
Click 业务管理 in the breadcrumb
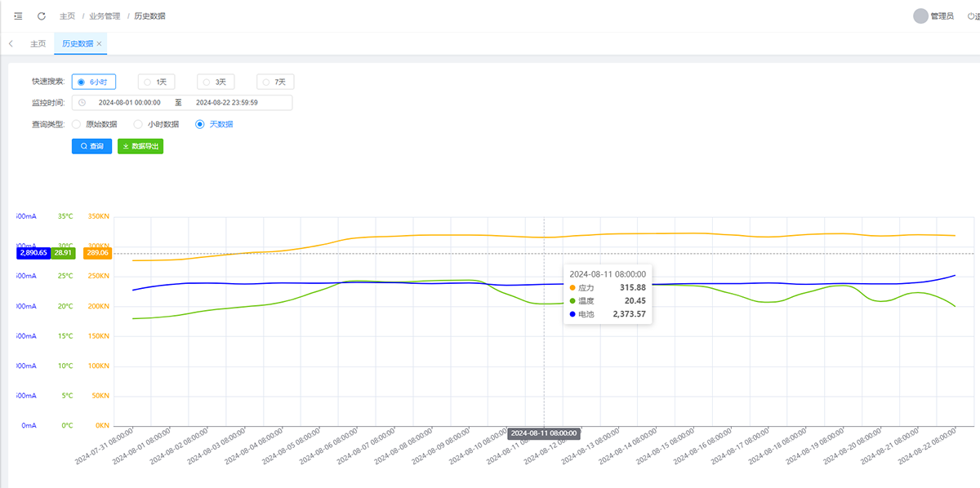pyautogui.click(x=105, y=16)
